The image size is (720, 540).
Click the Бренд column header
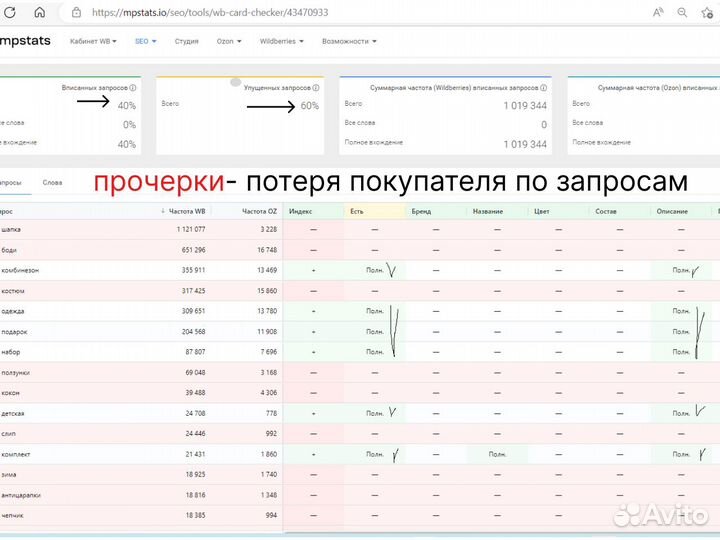pyautogui.click(x=421, y=211)
